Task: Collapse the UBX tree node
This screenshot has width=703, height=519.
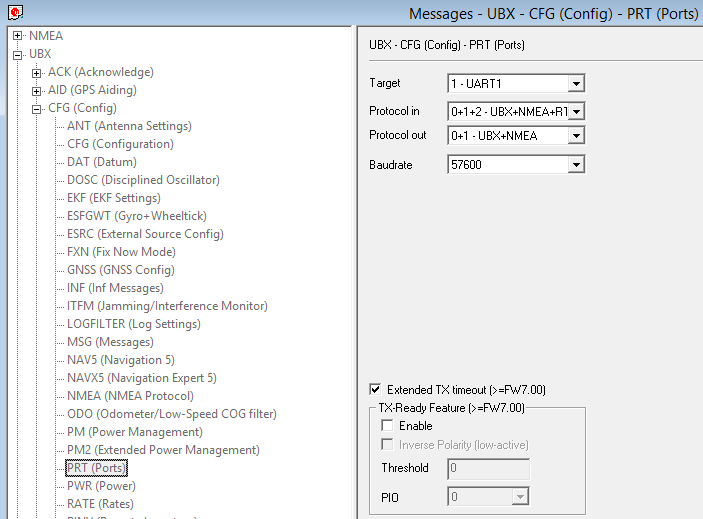Action: 18,54
